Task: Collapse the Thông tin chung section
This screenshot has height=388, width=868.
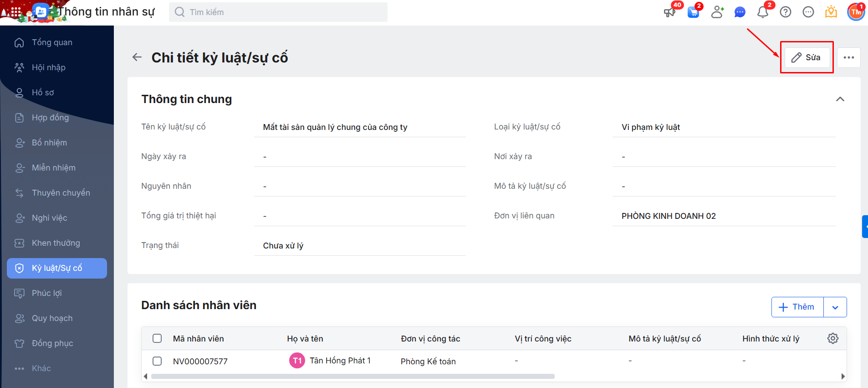Action: pyautogui.click(x=840, y=99)
